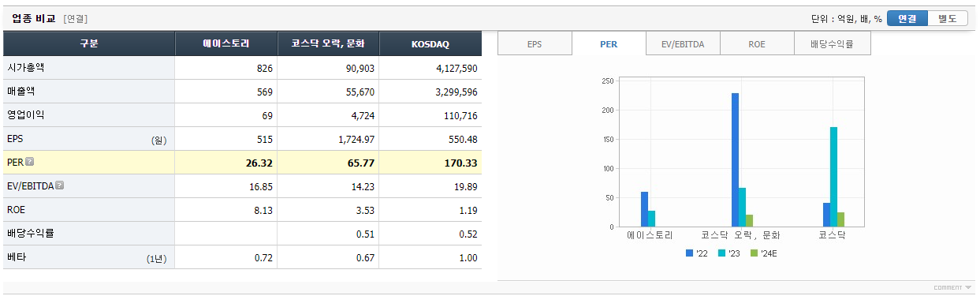Expand the COMMENT dropdown arrow
The height and width of the screenshot is (296, 980).
pos(968,287)
